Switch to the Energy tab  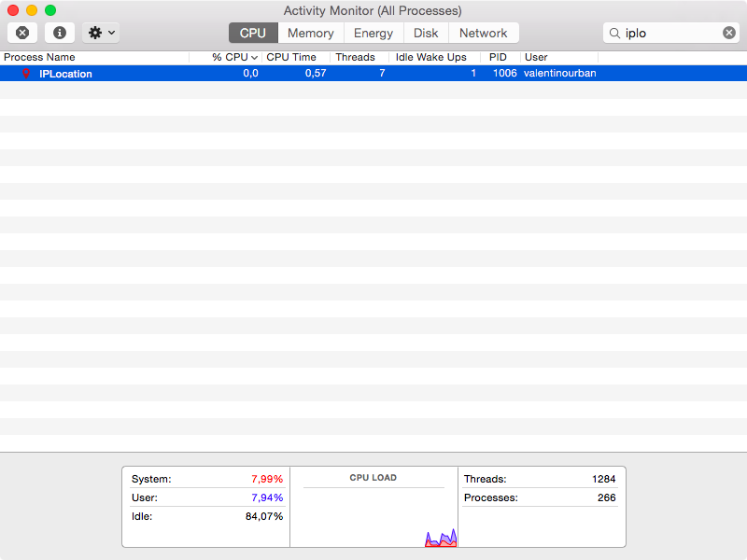coord(373,33)
